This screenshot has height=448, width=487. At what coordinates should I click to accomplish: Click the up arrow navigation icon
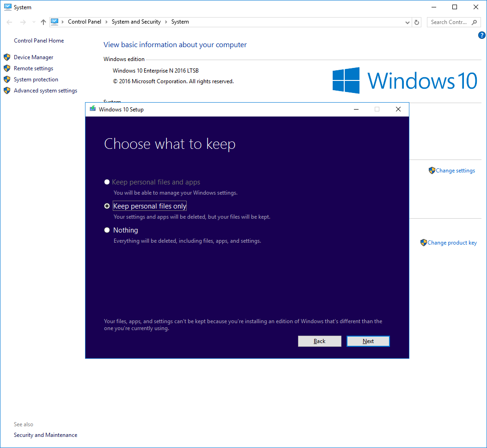[x=43, y=22]
